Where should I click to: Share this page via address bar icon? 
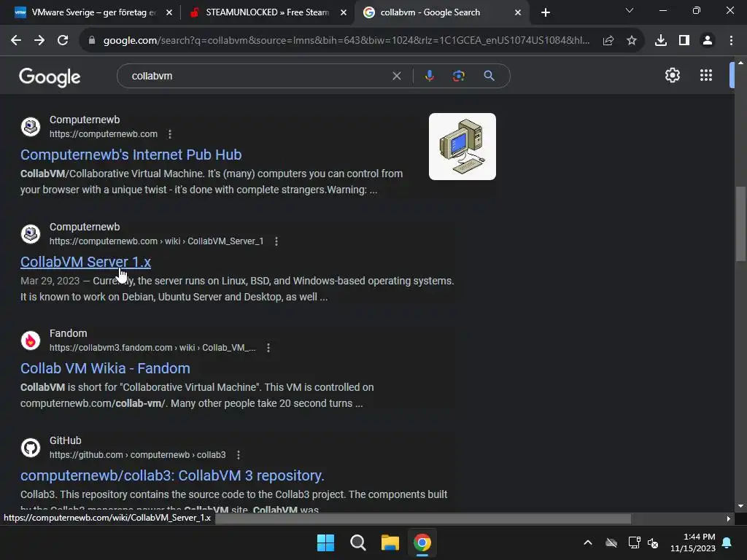[x=608, y=41]
